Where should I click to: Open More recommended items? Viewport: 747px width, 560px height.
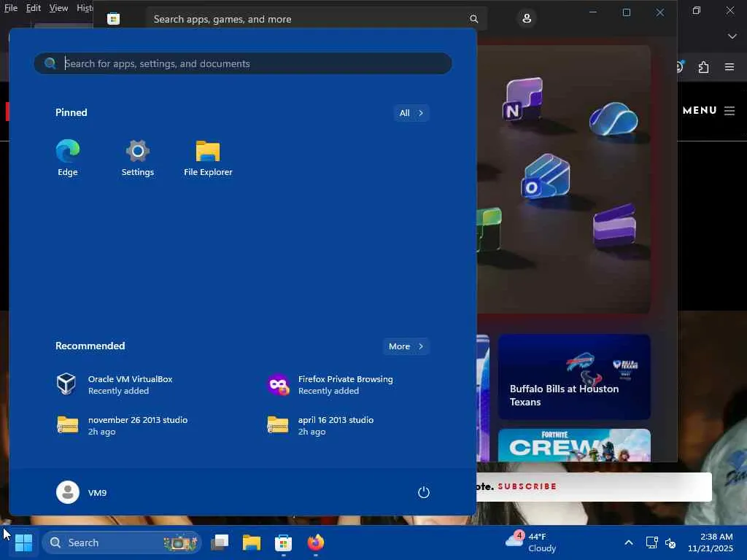pyautogui.click(x=406, y=346)
